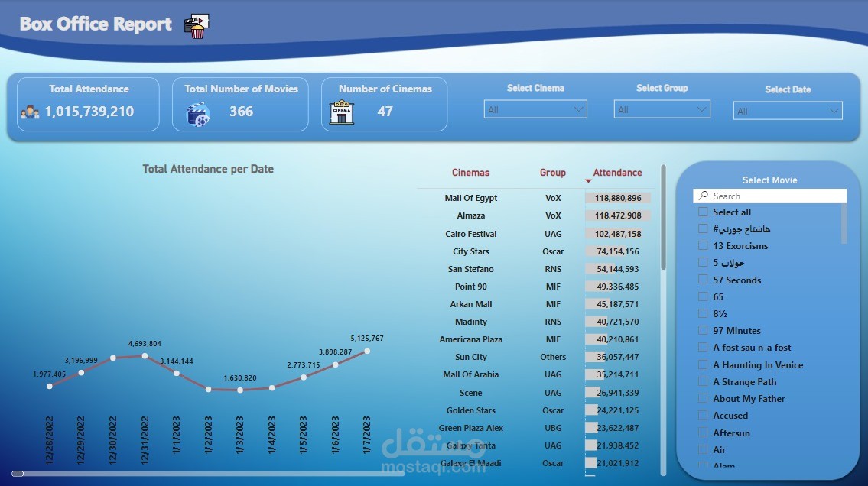
Task: Click the 4,693,804 data point on chart
Action: 145,356
